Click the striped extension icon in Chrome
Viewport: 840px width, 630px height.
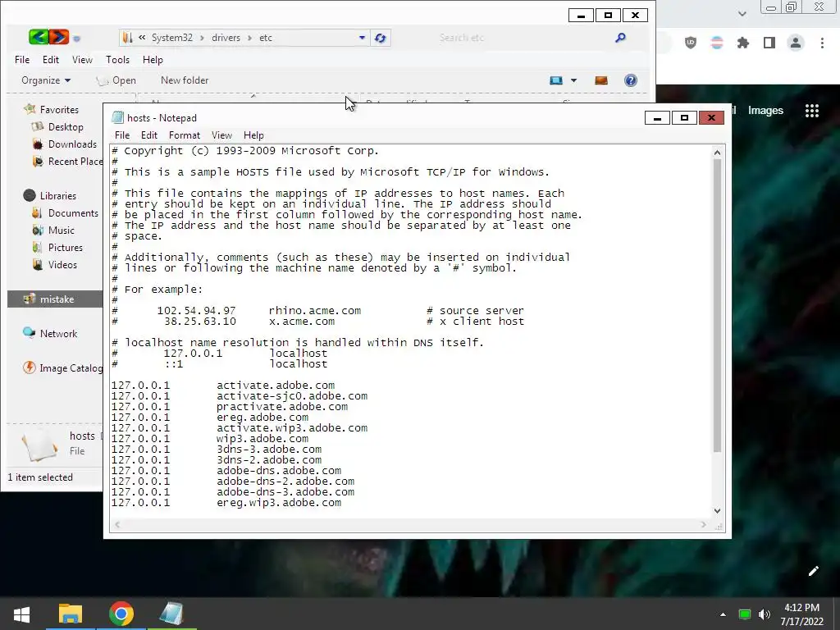pyautogui.click(x=717, y=43)
